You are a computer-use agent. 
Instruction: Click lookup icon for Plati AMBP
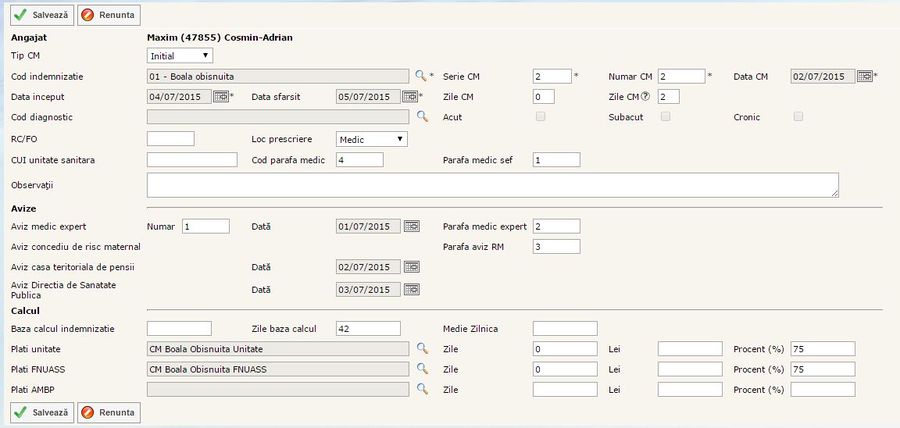tap(421, 390)
